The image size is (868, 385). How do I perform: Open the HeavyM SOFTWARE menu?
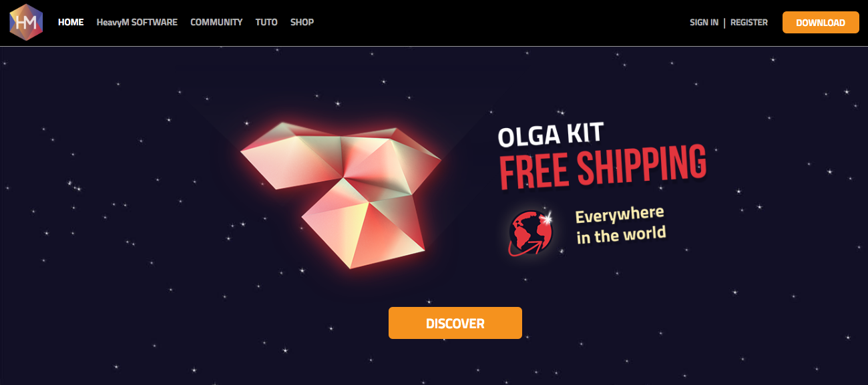click(137, 22)
